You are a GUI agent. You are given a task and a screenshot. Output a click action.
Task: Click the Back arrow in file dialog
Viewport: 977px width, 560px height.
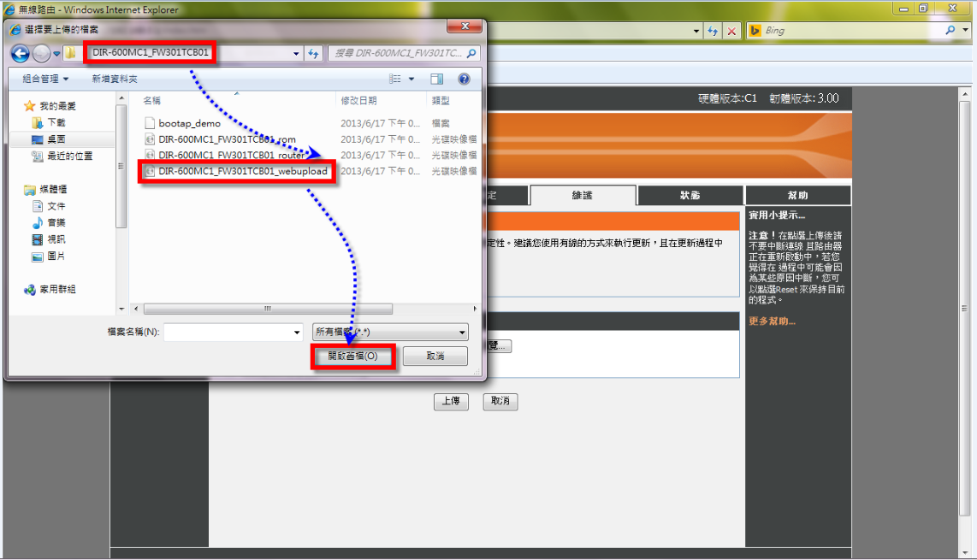(21, 53)
